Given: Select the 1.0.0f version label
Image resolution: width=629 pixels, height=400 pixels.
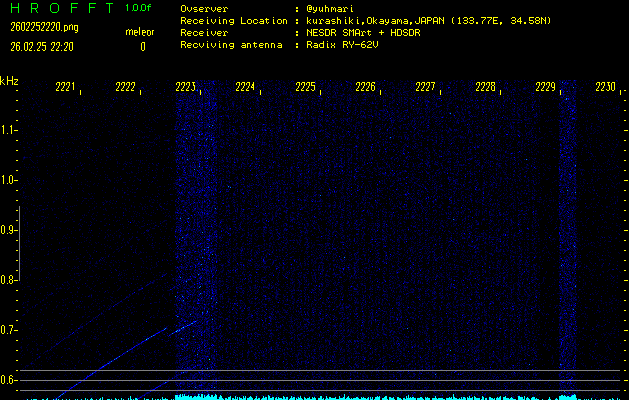Looking at the screenshot, I should tap(139, 8).
